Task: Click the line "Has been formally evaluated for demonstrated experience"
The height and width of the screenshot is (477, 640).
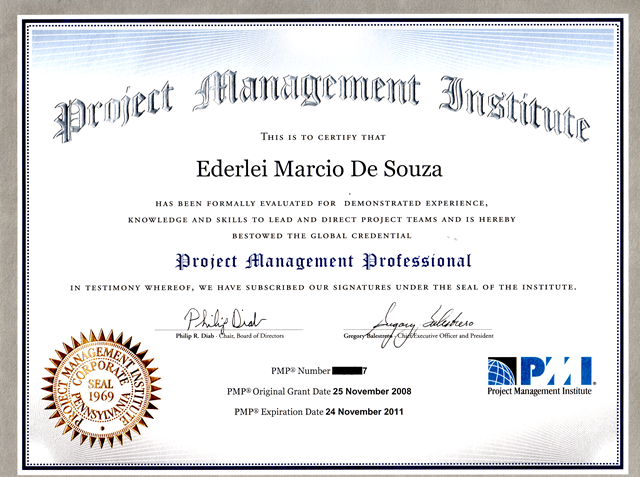Action: coord(322,203)
